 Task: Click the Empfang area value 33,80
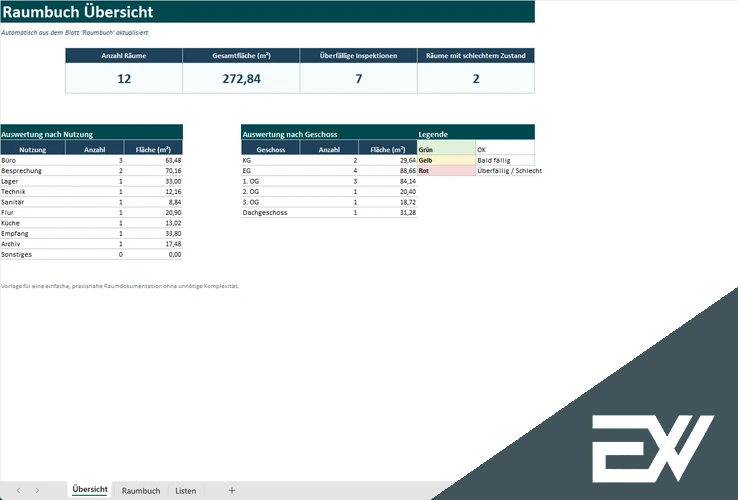pos(153,233)
